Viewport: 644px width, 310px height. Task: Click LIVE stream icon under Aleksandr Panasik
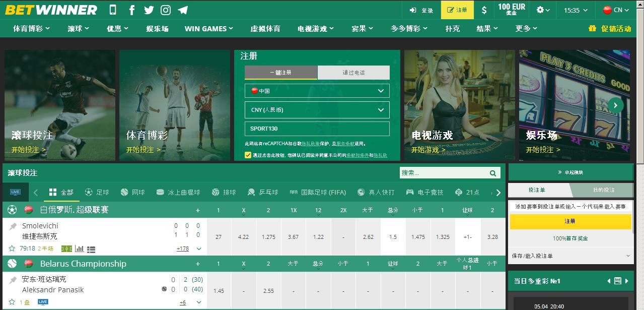[x=43, y=302]
